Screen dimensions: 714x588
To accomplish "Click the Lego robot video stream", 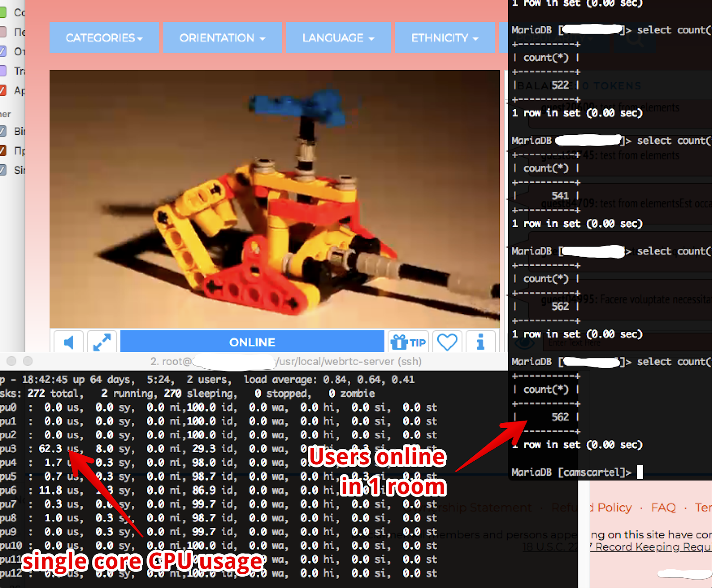I will tap(274, 199).
